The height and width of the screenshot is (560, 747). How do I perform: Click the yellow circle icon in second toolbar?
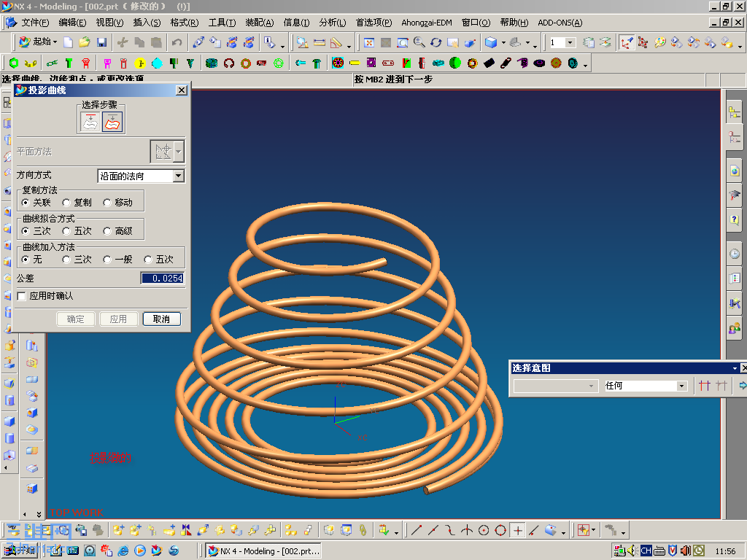click(139, 63)
